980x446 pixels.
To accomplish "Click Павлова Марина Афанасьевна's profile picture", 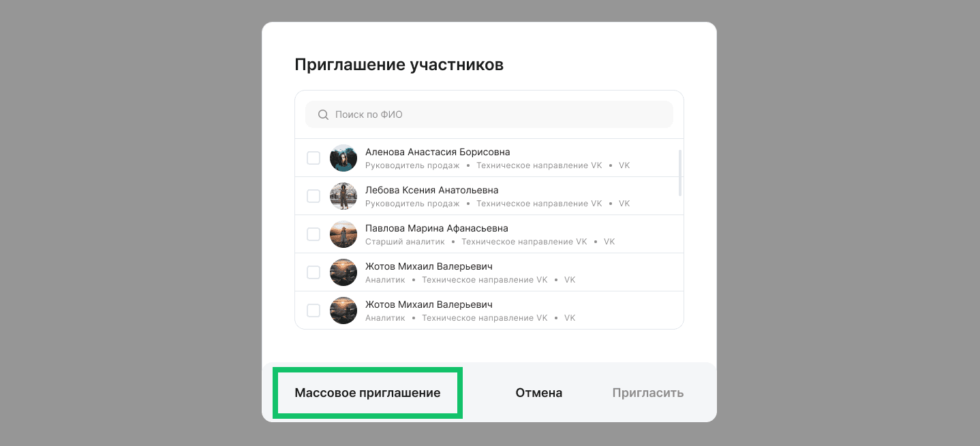I will (x=343, y=234).
